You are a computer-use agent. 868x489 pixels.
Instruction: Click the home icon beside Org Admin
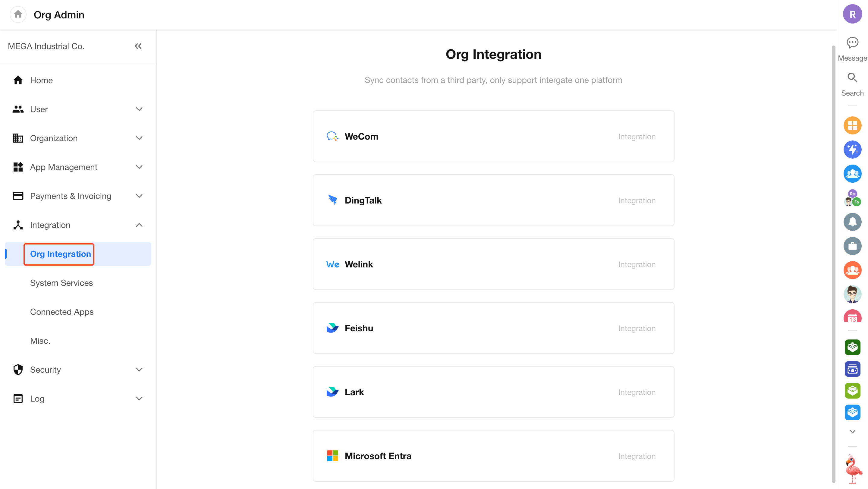click(18, 14)
